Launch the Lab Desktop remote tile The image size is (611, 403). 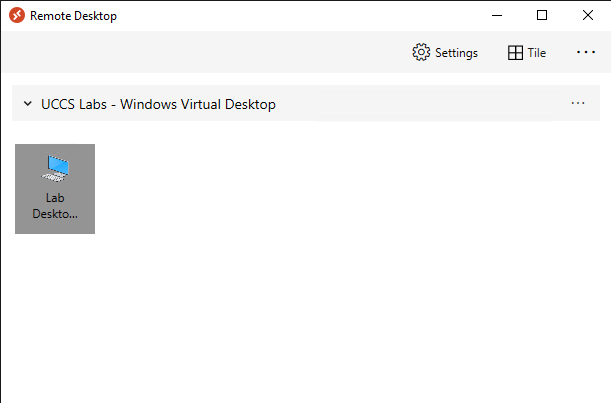55,189
